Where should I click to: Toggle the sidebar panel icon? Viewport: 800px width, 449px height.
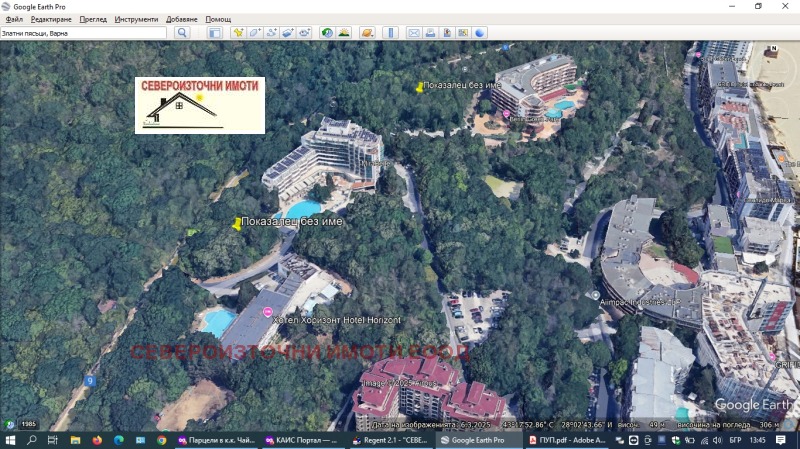pos(214,33)
